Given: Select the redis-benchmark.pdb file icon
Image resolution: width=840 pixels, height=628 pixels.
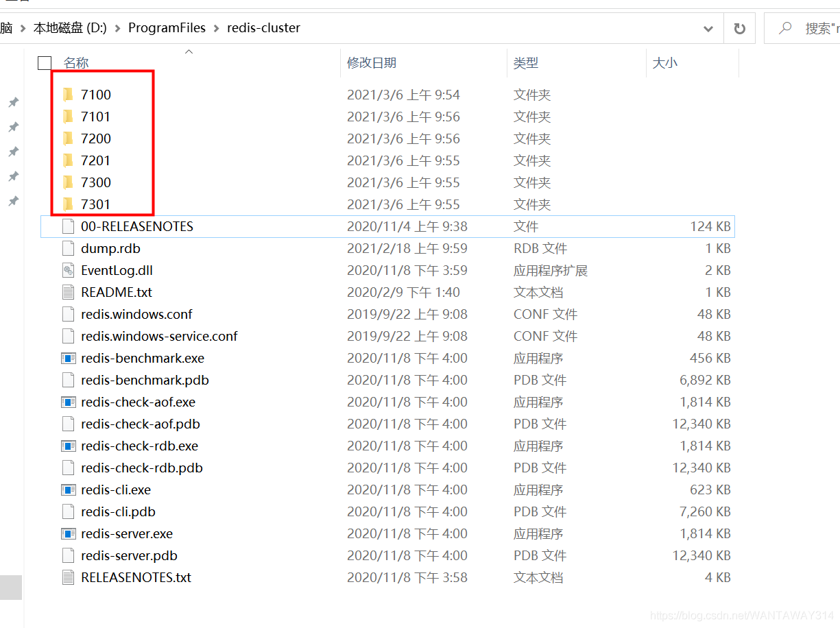Looking at the screenshot, I should [x=68, y=380].
